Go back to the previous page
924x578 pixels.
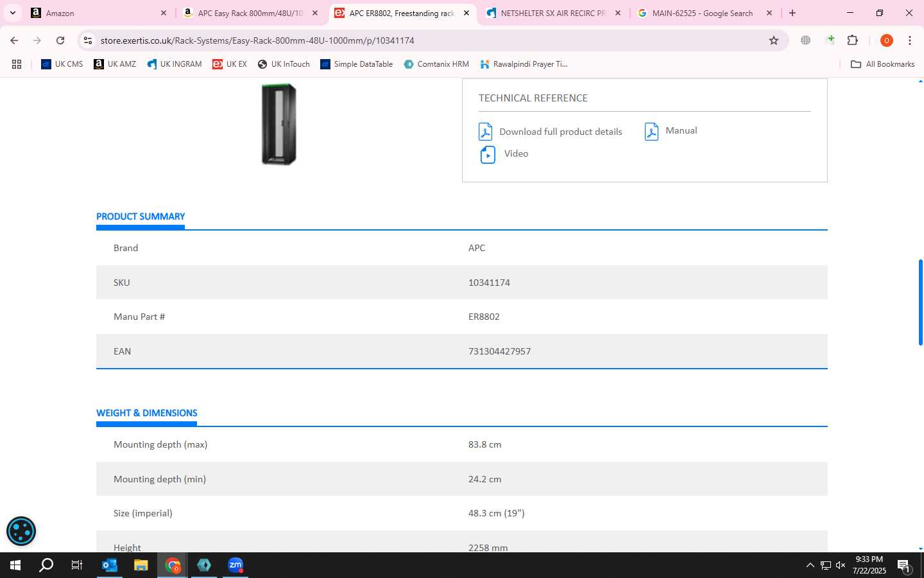tap(14, 40)
